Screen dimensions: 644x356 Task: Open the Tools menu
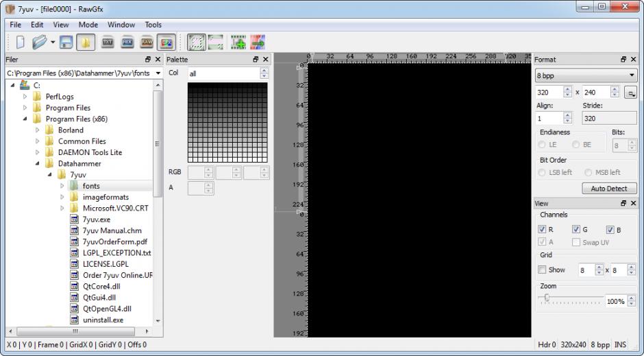pos(153,25)
